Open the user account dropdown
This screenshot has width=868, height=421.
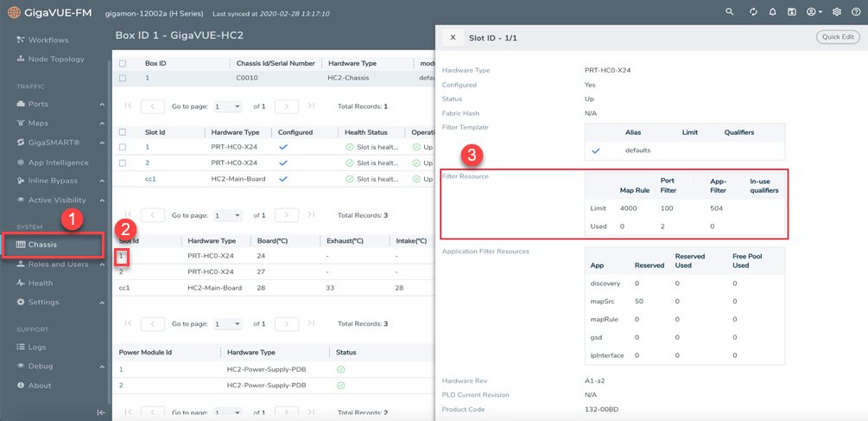tap(814, 12)
